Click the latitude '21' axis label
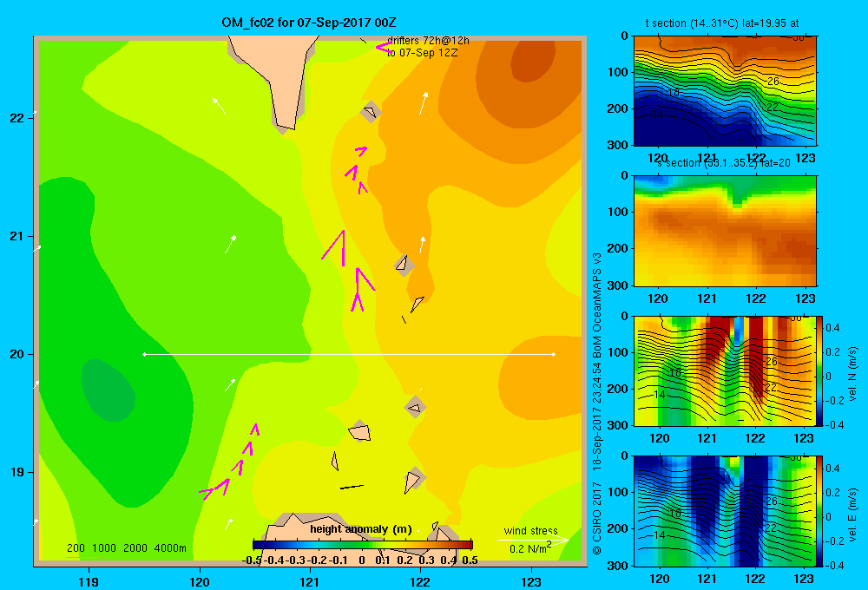Screen dimensions: 868x590 pyautogui.click(x=17, y=236)
